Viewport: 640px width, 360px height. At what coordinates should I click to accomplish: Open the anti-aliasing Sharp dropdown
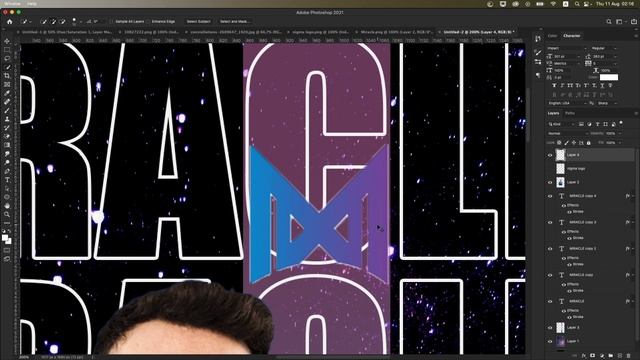pos(607,103)
